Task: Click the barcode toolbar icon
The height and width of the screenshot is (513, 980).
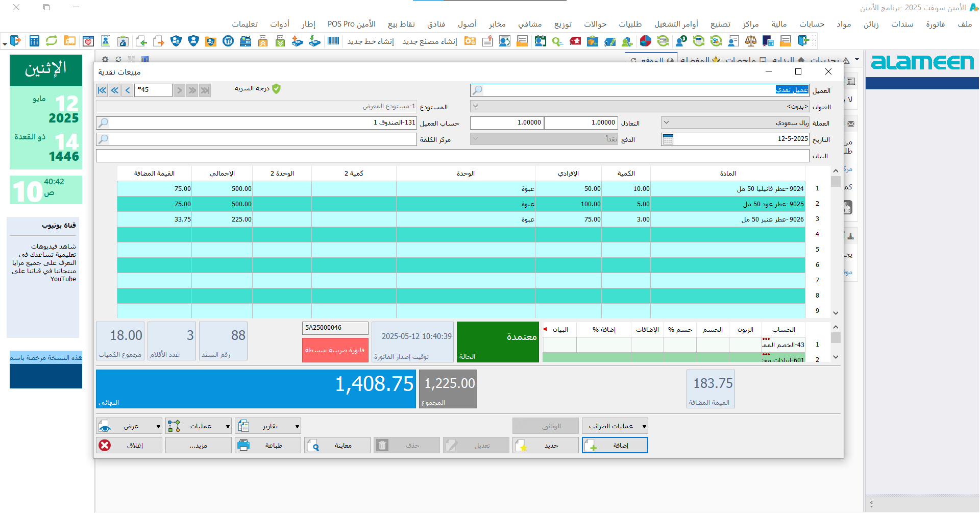Action: 333,41
